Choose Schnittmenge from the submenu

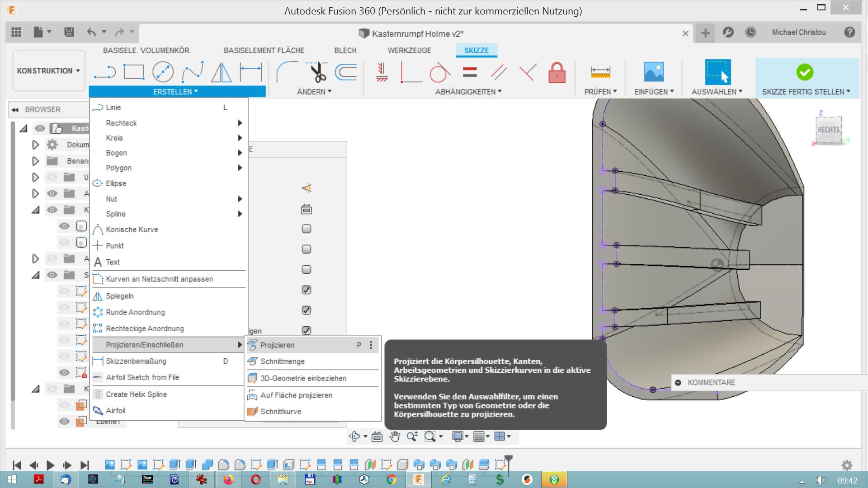[x=283, y=361]
